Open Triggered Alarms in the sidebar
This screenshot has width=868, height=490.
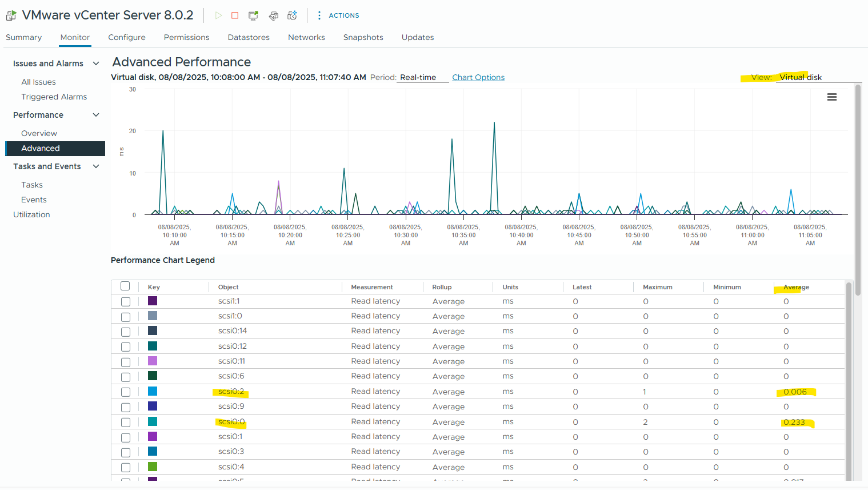coord(54,97)
